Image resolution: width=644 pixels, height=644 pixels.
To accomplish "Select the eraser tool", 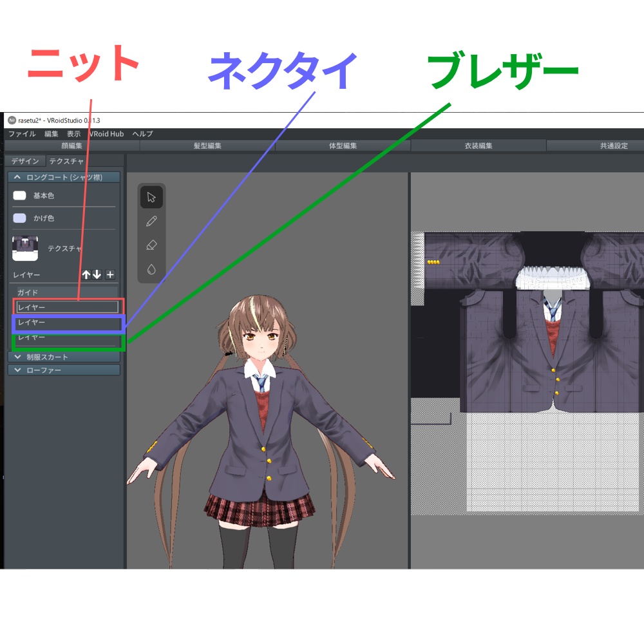I will [151, 245].
